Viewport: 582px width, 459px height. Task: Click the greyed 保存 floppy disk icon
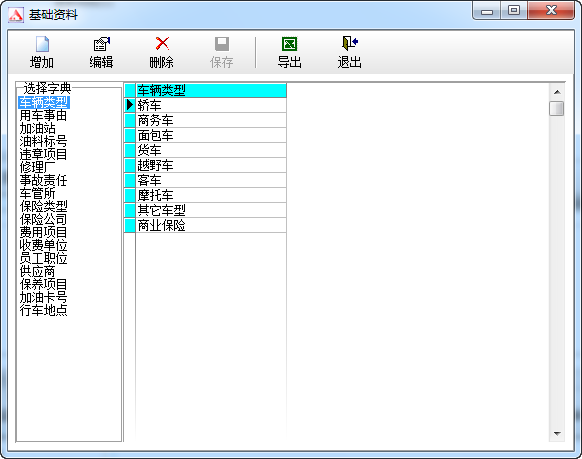[x=222, y=44]
